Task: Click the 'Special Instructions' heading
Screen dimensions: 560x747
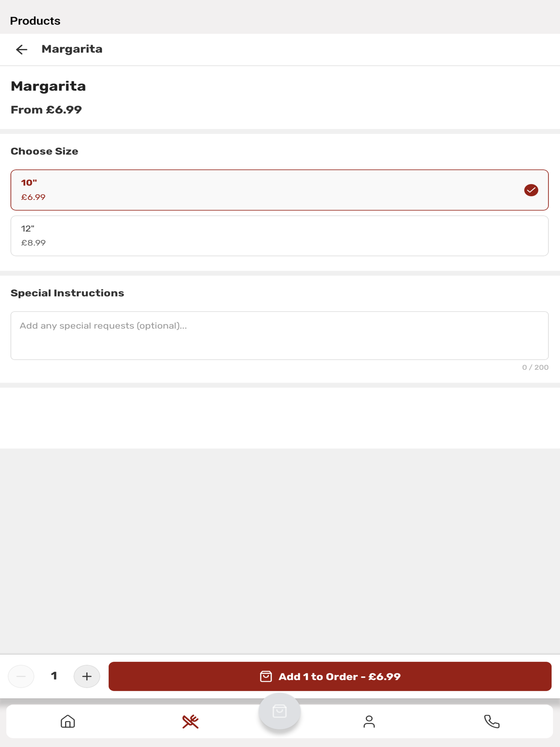Action: click(68, 293)
